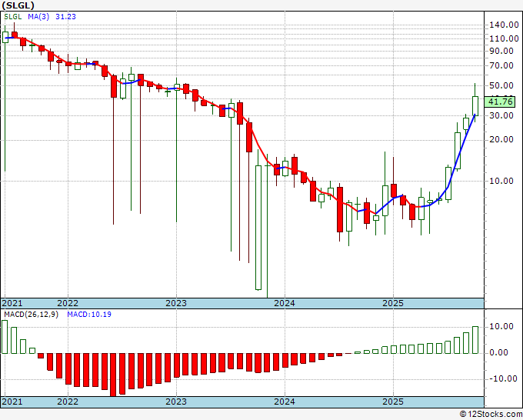Click the current price tag 41.76
Image resolution: width=523 pixels, height=420 pixels.
pos(499,102)
